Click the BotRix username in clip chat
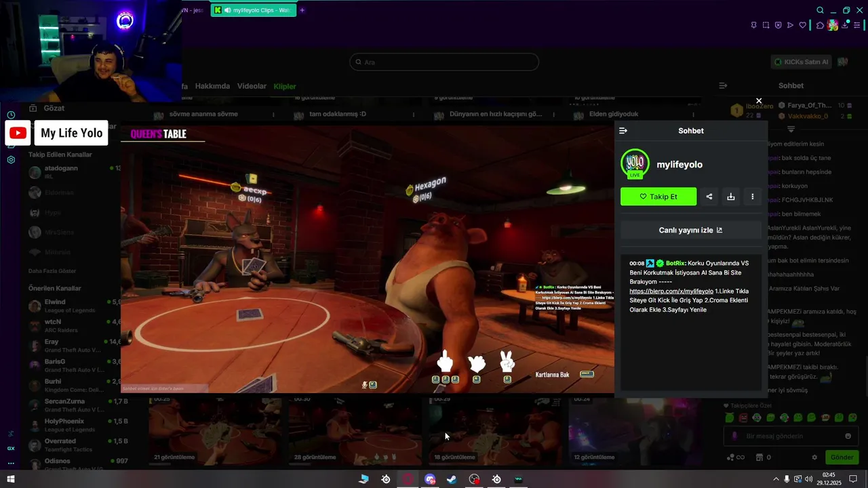 pyautogui.click(x=675, y=263)
